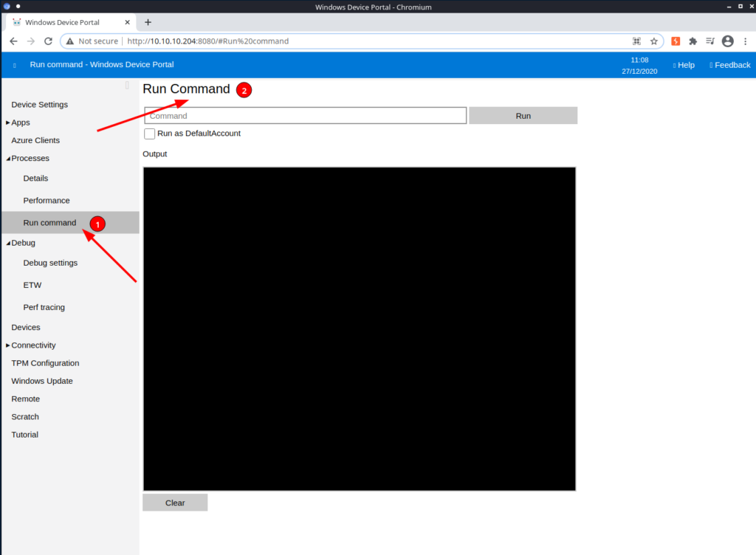Click the Not secure warning icon
The width and height of the screenshot is (756, 555).
point(70,41)
